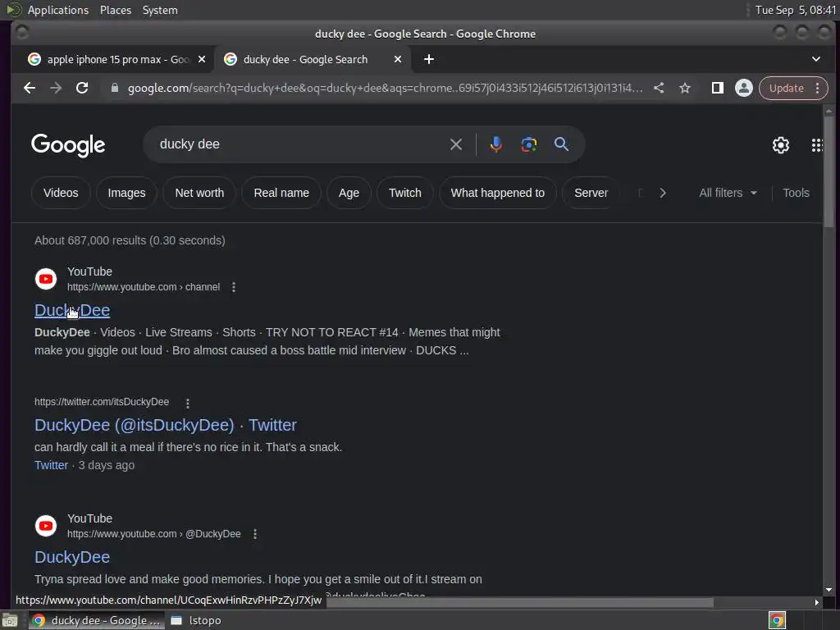Open the Chrome profile avatar
840x630 pixels.
743,88
